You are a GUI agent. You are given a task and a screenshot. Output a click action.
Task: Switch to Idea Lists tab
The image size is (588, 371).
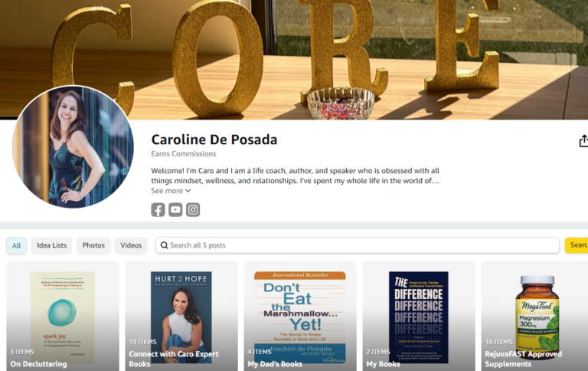pos(52,245)
